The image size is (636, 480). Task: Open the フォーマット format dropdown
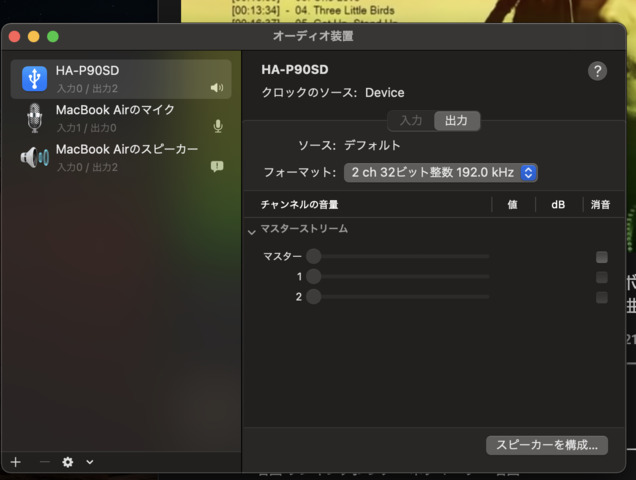tap(441, 172)
